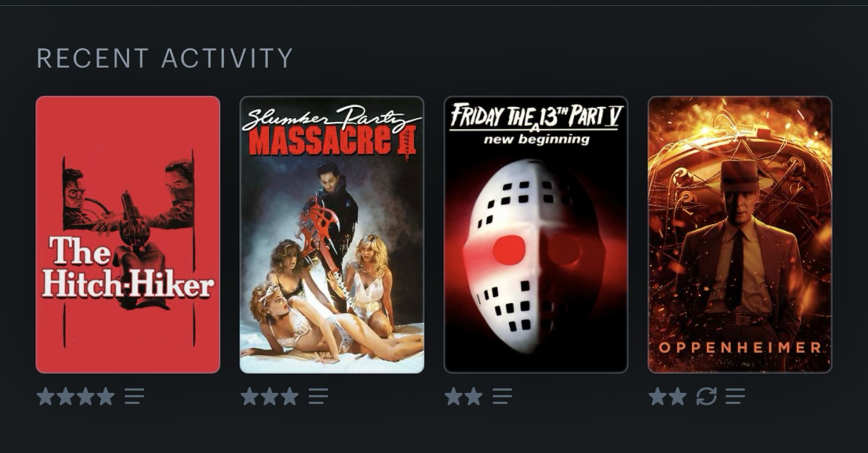
Task: Open the Slumber Party Massacre II poster
Action: point(332,235)
